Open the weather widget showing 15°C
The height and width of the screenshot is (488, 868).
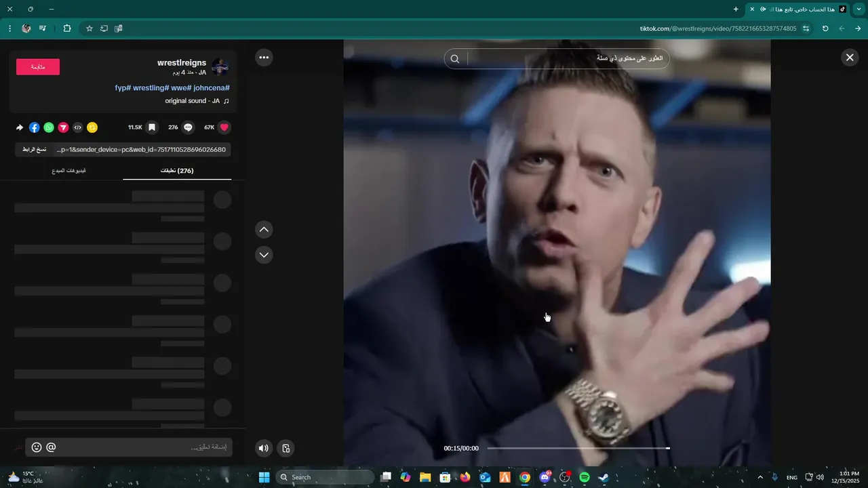26,477
